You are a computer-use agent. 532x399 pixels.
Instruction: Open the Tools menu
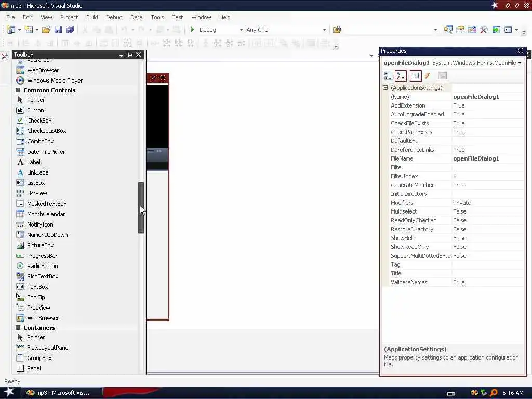click(157, 17)
